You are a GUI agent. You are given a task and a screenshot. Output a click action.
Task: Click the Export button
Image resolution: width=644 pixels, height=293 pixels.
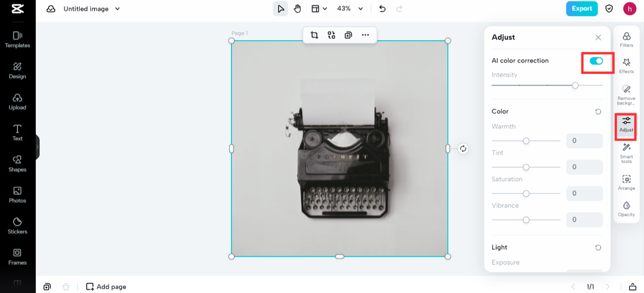tap(582, 9)
